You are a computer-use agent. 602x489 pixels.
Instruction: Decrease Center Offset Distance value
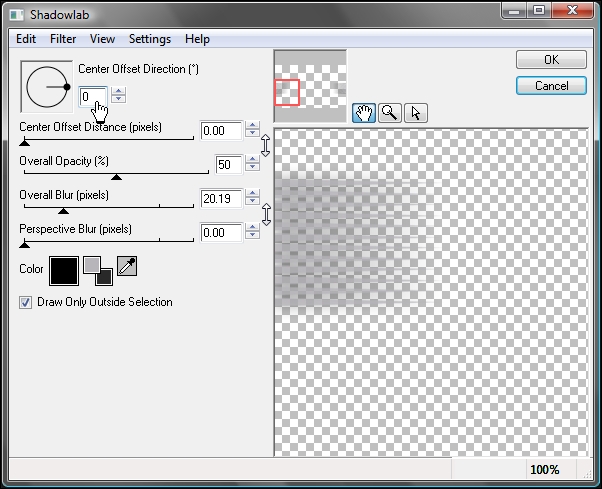pos(252,133)
